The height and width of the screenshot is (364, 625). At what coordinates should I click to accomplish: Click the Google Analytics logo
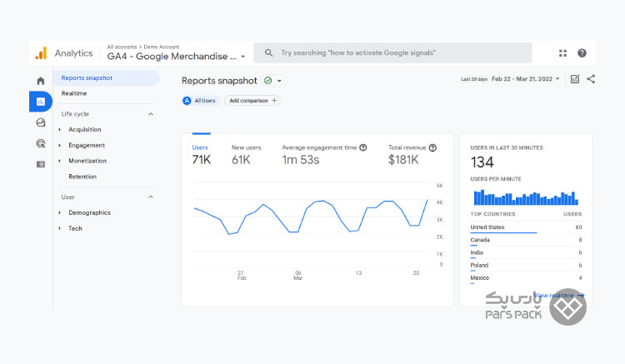click(41, 53)
